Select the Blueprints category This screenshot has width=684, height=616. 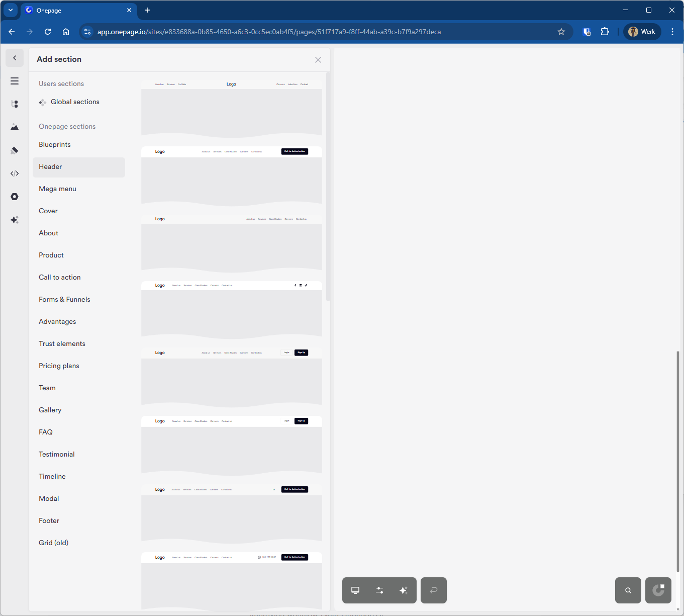pos(79,145)
